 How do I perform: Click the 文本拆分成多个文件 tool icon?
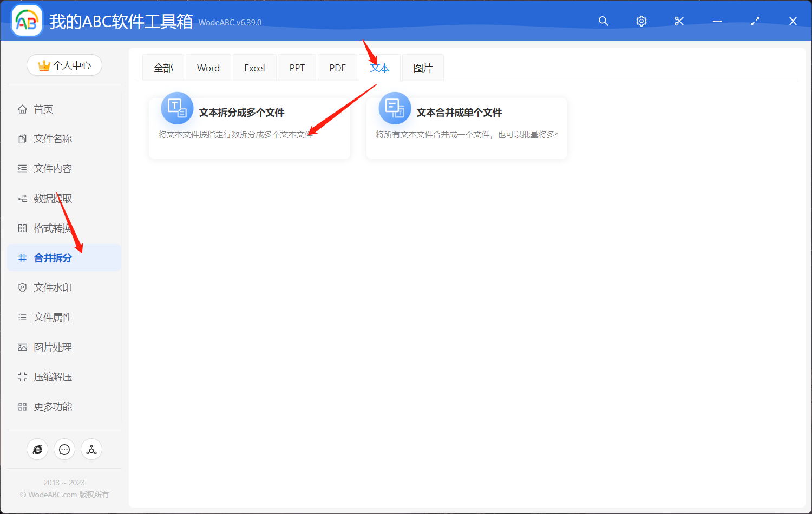pyautogui.click(x=177, y=108)
